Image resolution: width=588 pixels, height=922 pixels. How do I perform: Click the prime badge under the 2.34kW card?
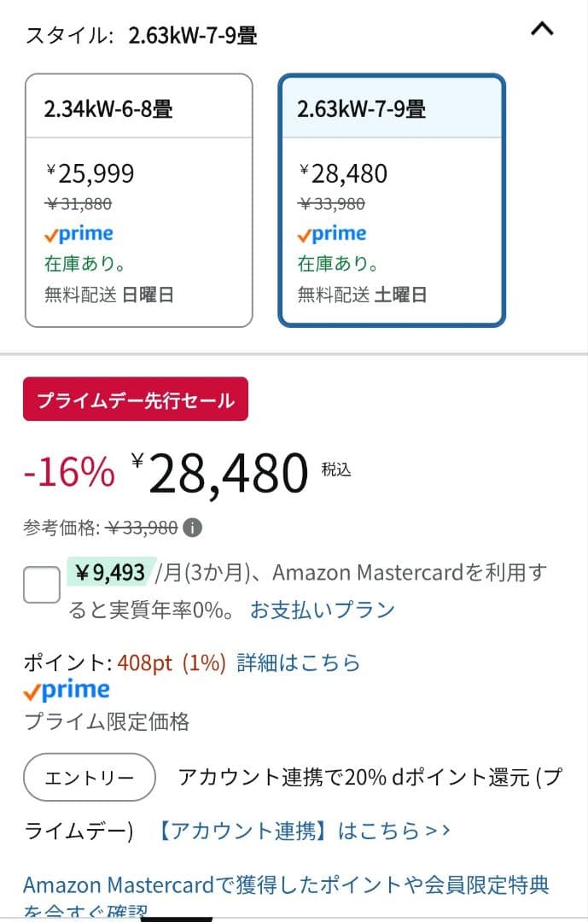coord(79,233)
